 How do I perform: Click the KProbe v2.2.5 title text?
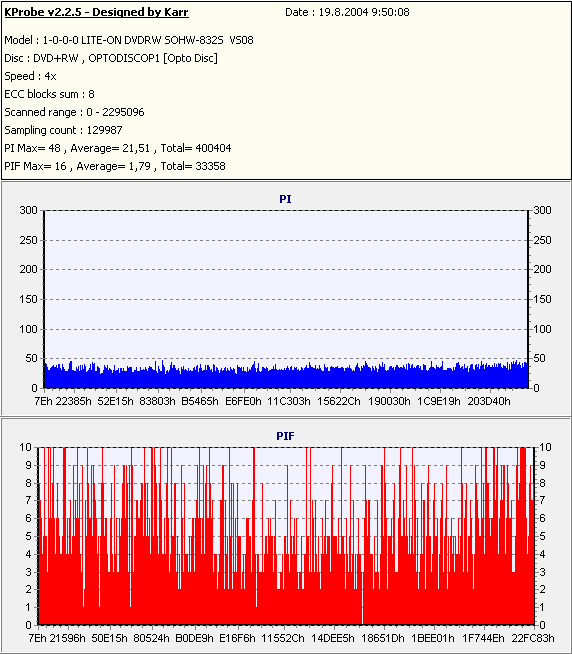[96, 12]
